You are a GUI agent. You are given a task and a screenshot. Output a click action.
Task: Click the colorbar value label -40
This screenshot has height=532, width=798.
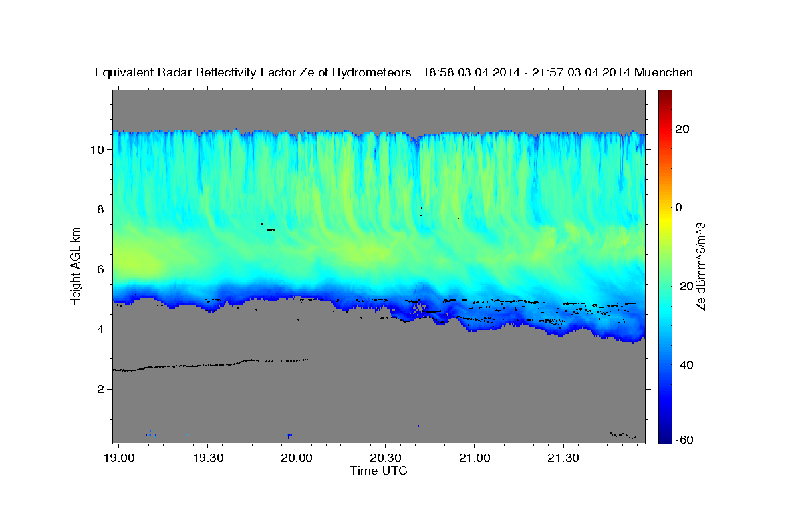tap(684, 365)
